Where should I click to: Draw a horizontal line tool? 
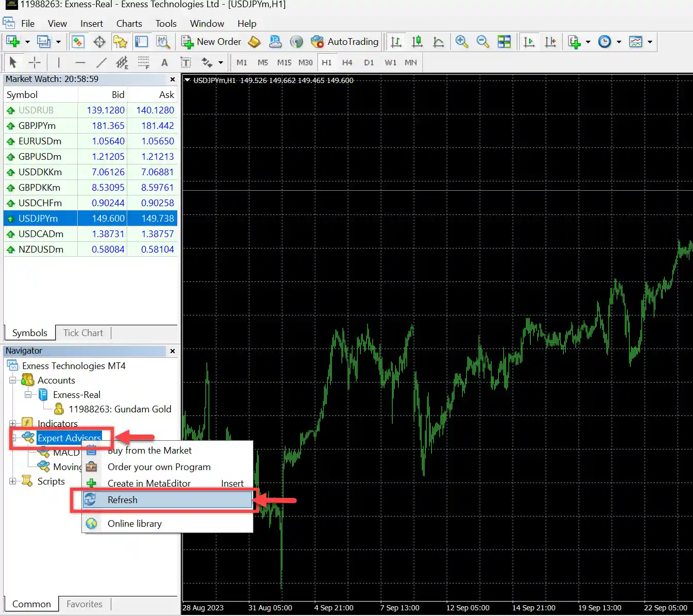tap(80, 62)
